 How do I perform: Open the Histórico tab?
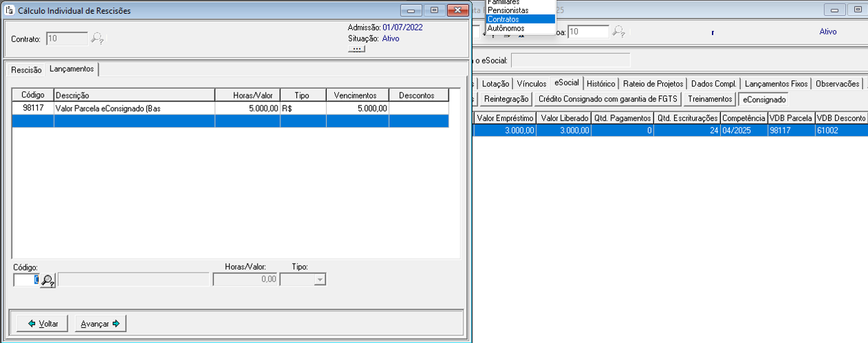coord(600,84)
